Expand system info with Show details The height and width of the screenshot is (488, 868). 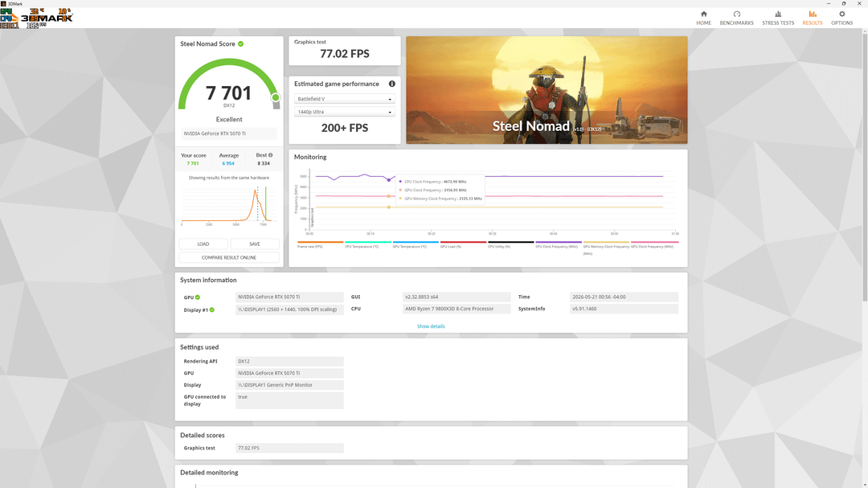431,326
